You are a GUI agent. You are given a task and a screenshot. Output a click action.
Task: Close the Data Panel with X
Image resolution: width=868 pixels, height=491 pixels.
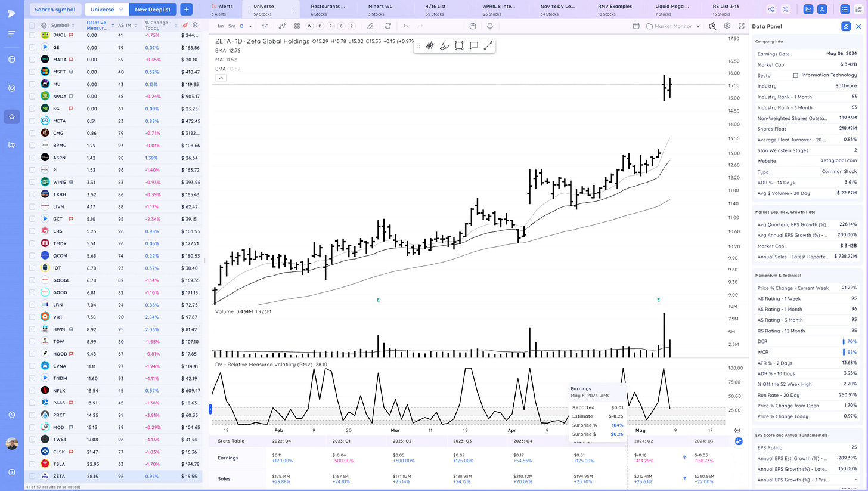858,27
